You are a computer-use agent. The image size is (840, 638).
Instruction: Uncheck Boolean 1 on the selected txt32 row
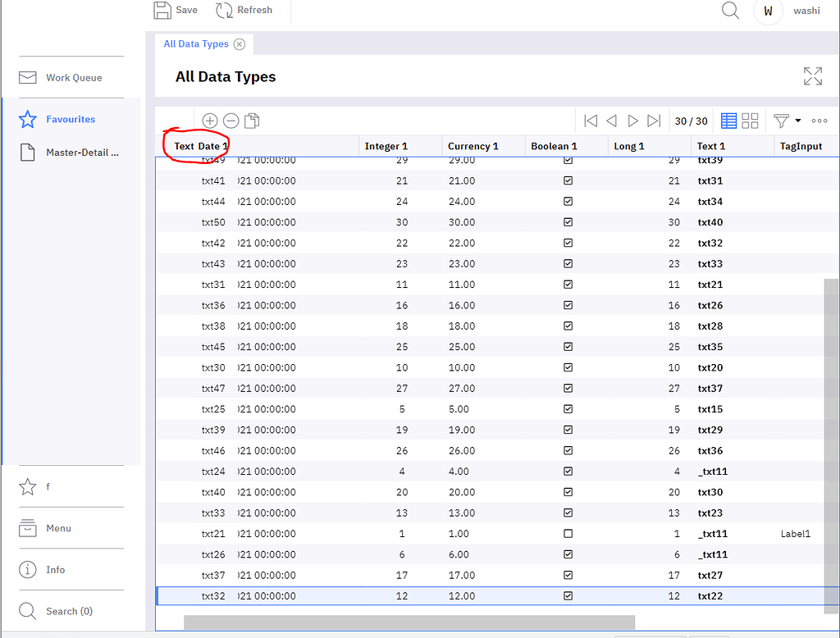pos(568,595)
